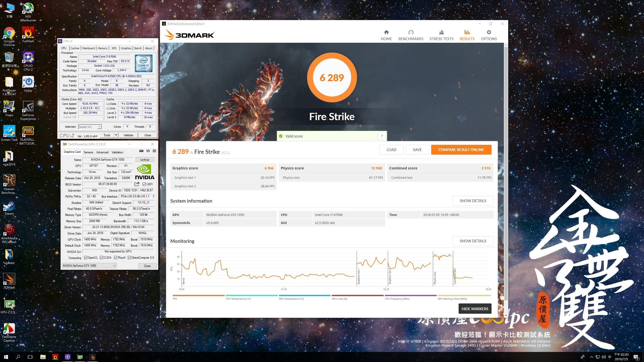Screen dimensions: 644x362
Task: Open CPU-Z Bench tab
Action: [138, 48]
